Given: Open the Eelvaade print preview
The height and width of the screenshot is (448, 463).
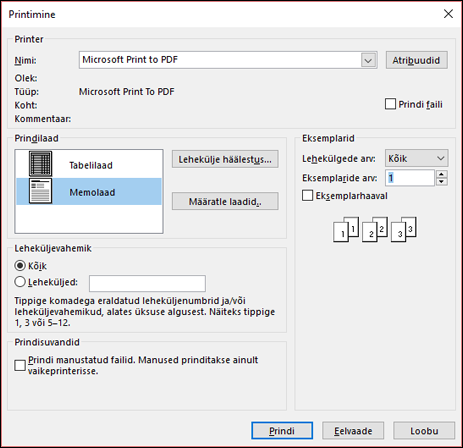Looking at the screenshot, I should [x=353, y=431].
